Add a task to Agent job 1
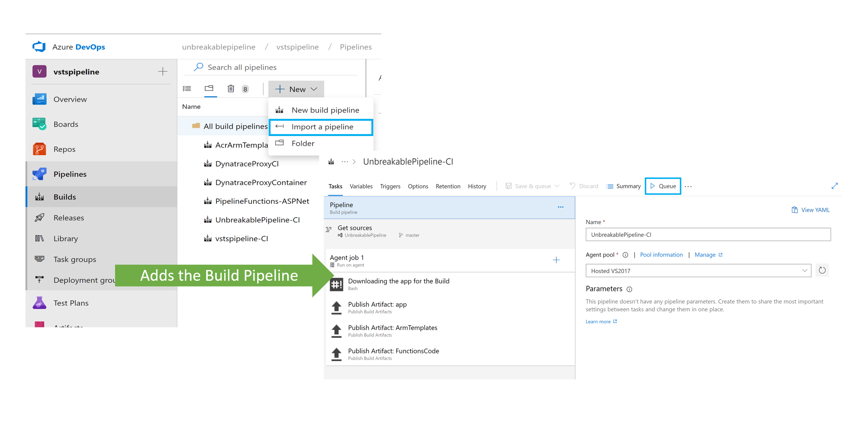Viewport: 868px width, 422px height. coord(556,260)
